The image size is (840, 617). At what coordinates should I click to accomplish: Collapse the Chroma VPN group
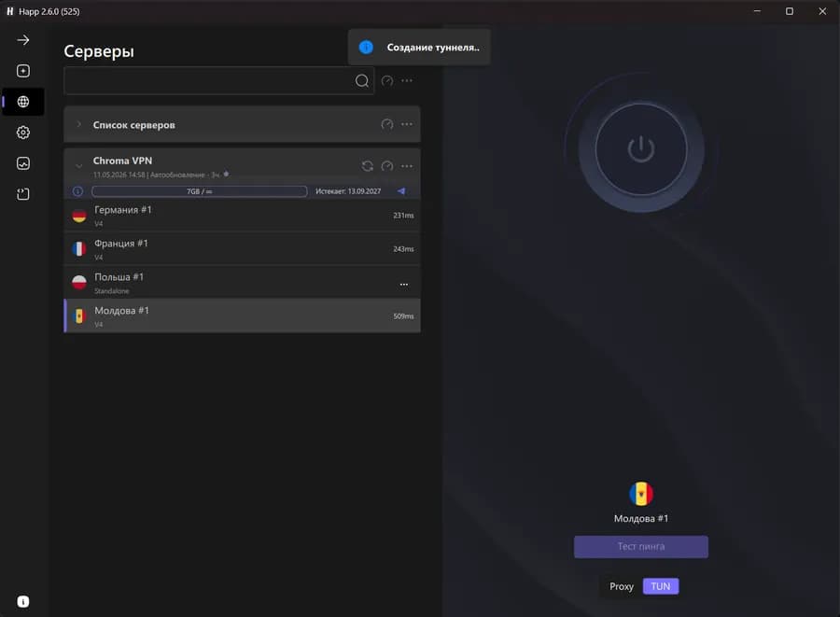(x=78, y=166)
